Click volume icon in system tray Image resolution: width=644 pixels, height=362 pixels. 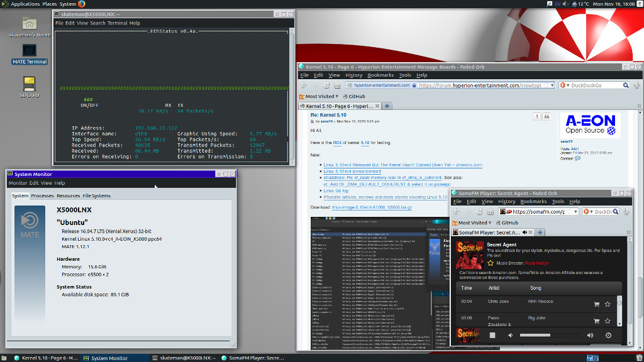[x=565, y=4]
